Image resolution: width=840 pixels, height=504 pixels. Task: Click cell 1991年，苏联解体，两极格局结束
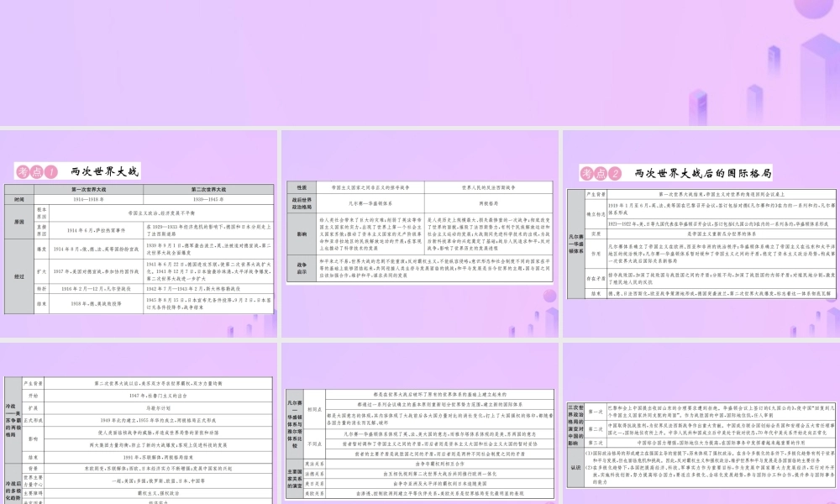[158, 458]
